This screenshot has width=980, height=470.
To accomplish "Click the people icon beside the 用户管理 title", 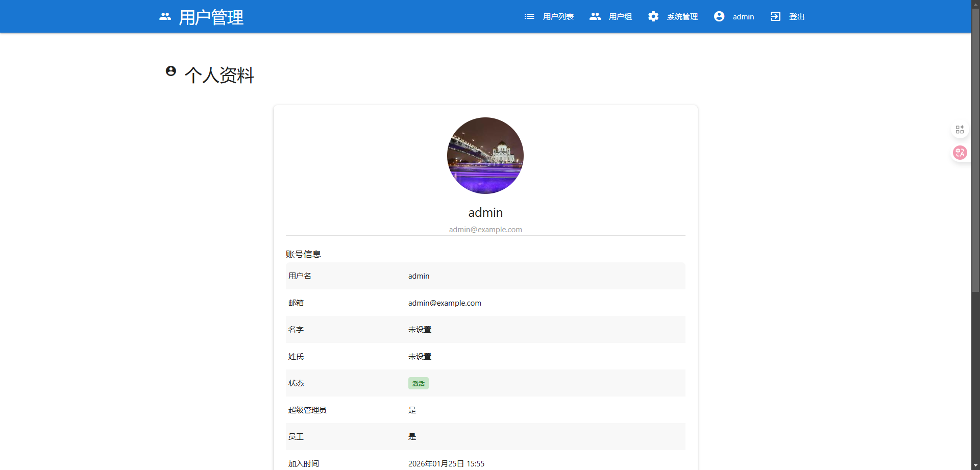I will point(165,17).
